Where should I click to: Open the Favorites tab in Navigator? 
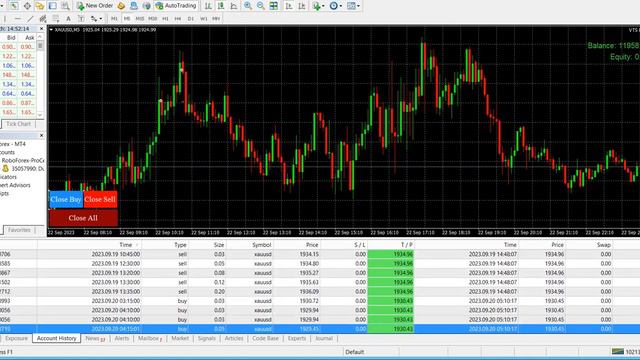(19, 230)
